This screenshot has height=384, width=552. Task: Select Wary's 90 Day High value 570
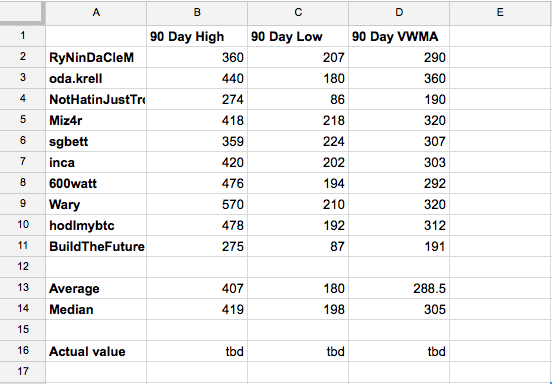(x=197, y=204)
